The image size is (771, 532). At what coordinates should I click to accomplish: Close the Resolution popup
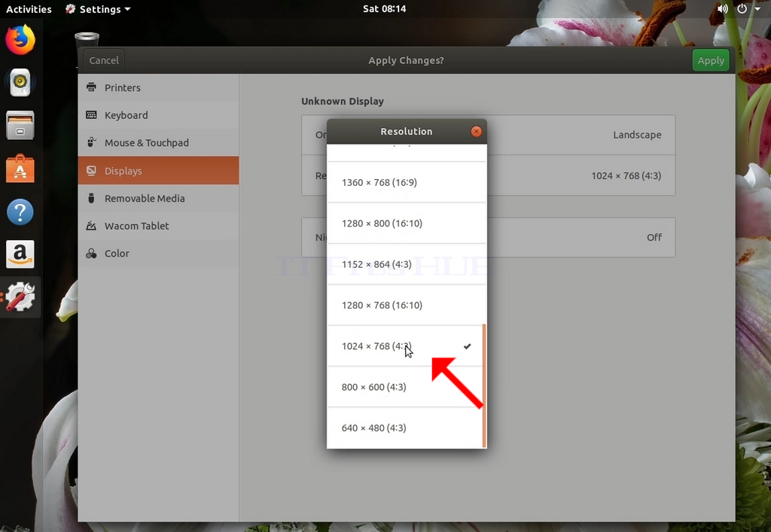[x=476, y=131]
